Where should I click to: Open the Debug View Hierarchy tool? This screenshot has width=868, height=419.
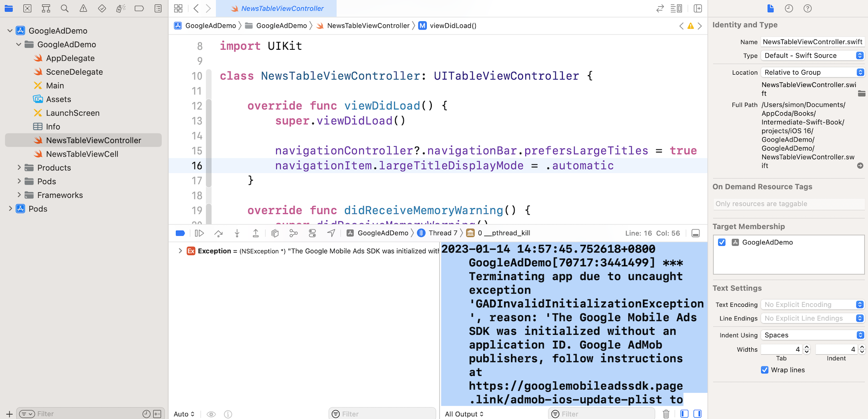click(x=275, y=233)
